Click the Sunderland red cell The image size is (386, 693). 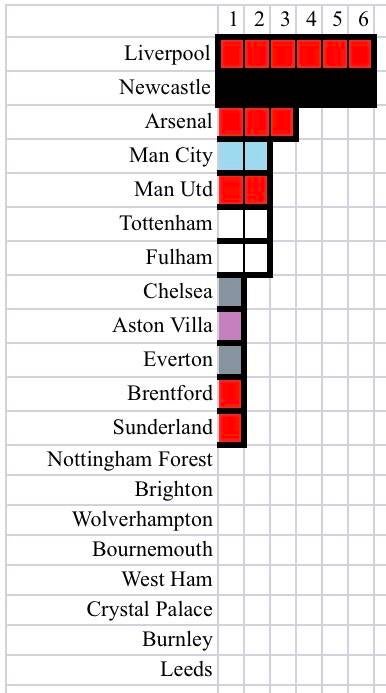[x=230, y=427]
